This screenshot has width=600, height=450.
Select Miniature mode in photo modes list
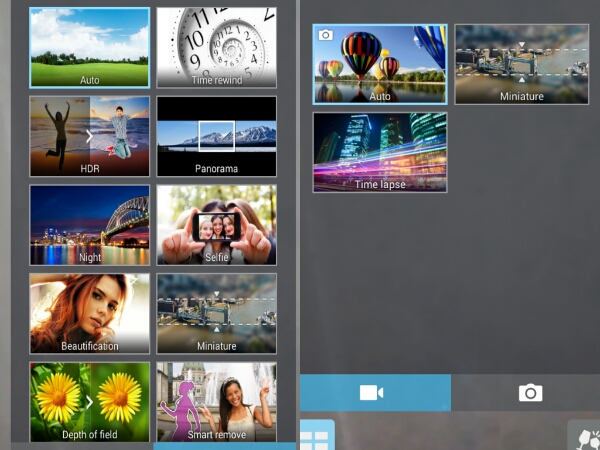(217, 313)
